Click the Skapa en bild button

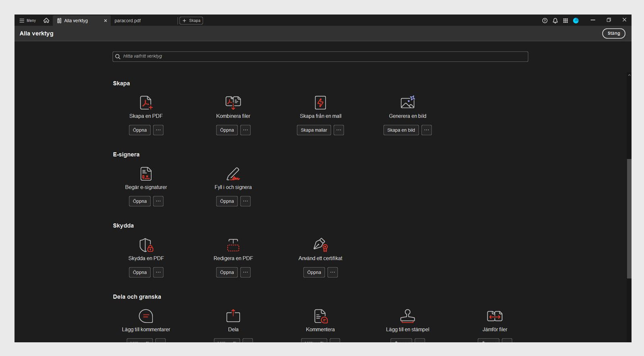point(401,130)
